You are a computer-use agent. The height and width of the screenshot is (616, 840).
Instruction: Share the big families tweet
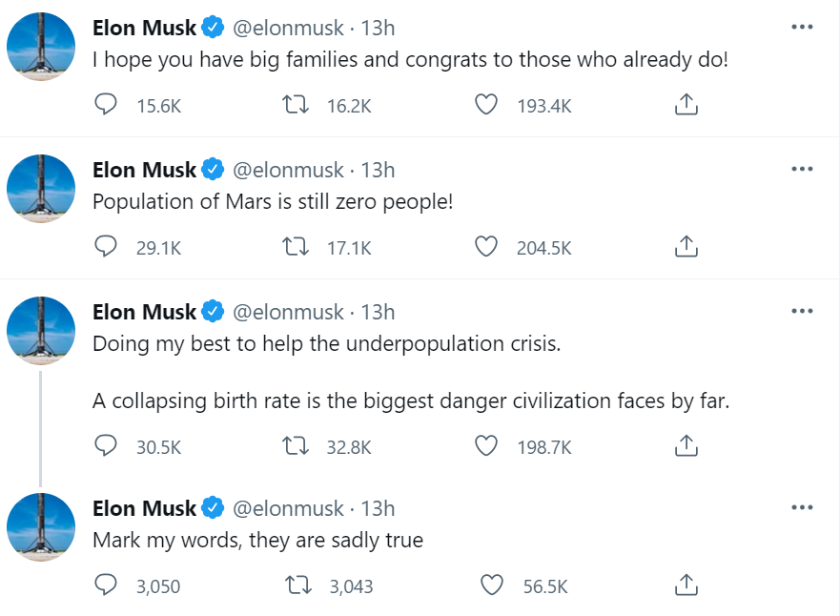(x=686, y=105)
